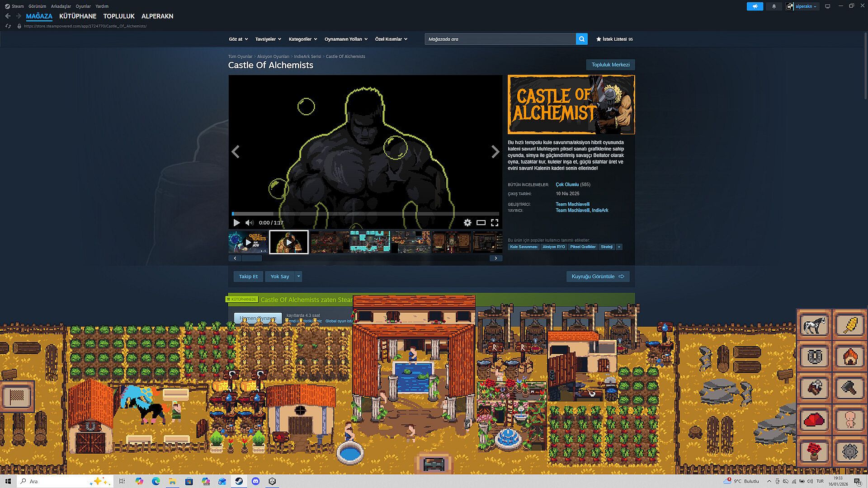Open Task View on the taskbar
This screenshot has height=488, width=868.
click(x=122, y=481)
